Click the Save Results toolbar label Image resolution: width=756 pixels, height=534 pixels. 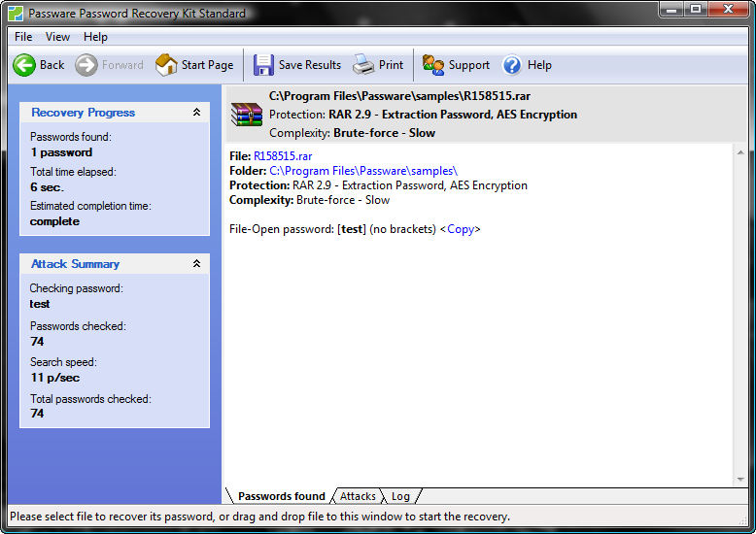click(x=310, y=65)
